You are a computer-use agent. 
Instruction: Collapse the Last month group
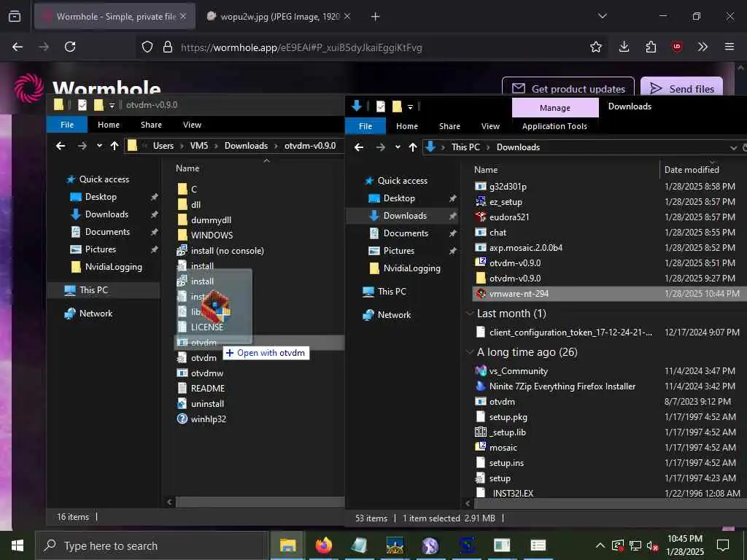click(x=470, y=314)
